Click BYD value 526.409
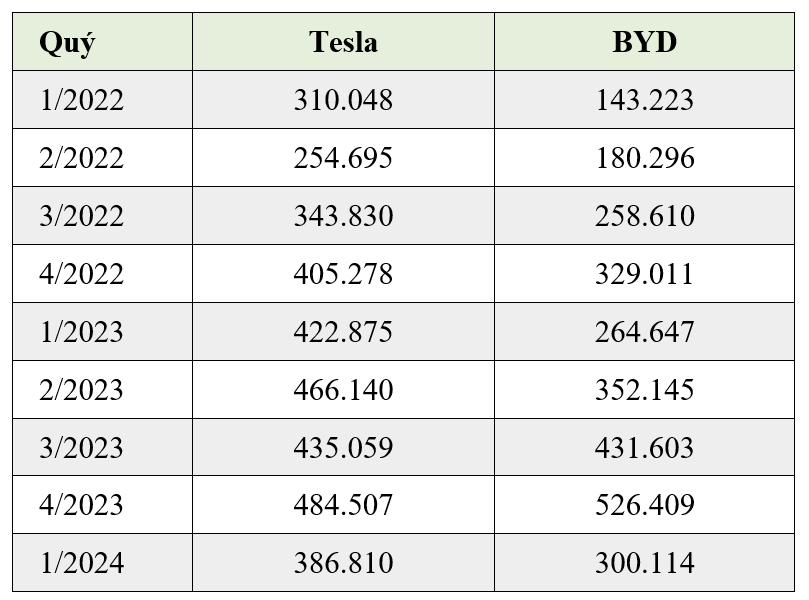The height and width of the screenshot is (600, 809). click(644, 505)
